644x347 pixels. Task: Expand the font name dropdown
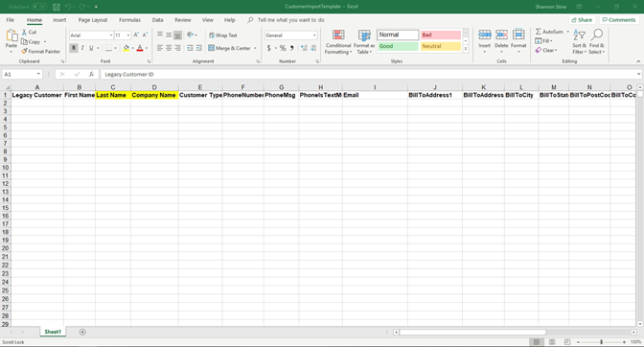click(x=110, y=35)
